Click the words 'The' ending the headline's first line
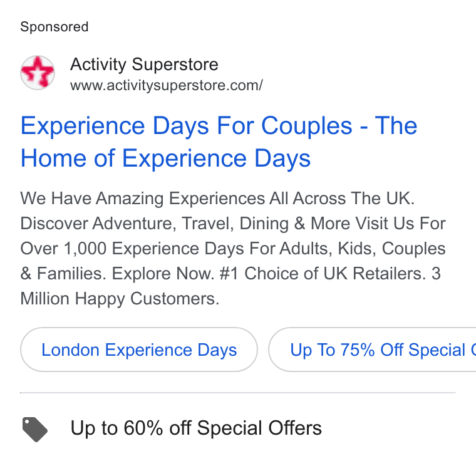Viewport: 476px width, 466px height. (396, 125)
